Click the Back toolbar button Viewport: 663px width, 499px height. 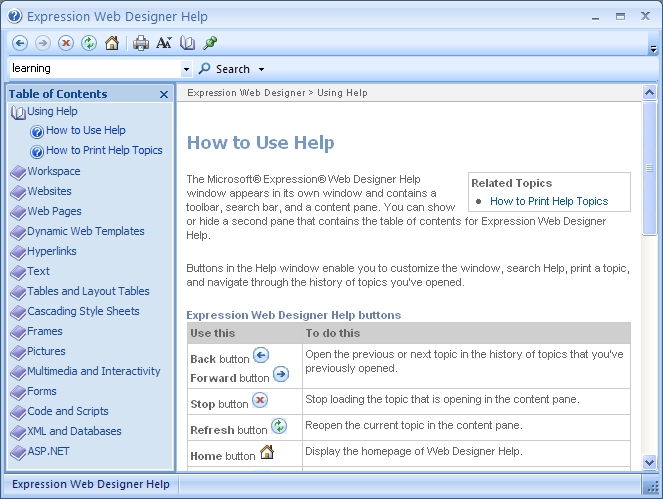pos(20,43)
